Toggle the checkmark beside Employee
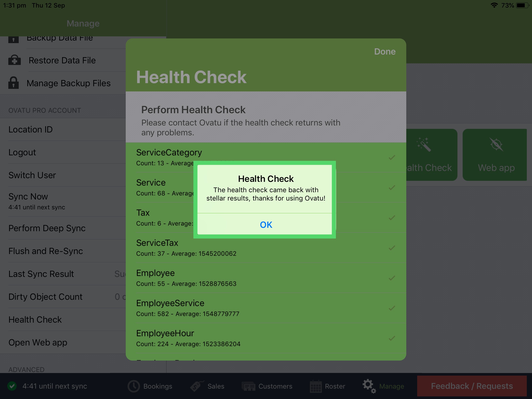 [392, 278]
